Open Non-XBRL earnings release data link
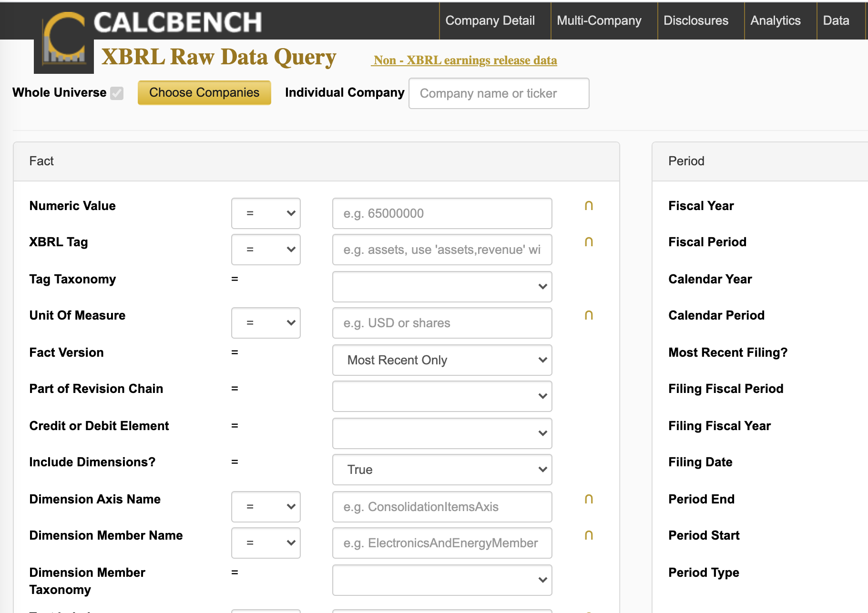This screenshot has width=868, height=613. coord(465,60)
